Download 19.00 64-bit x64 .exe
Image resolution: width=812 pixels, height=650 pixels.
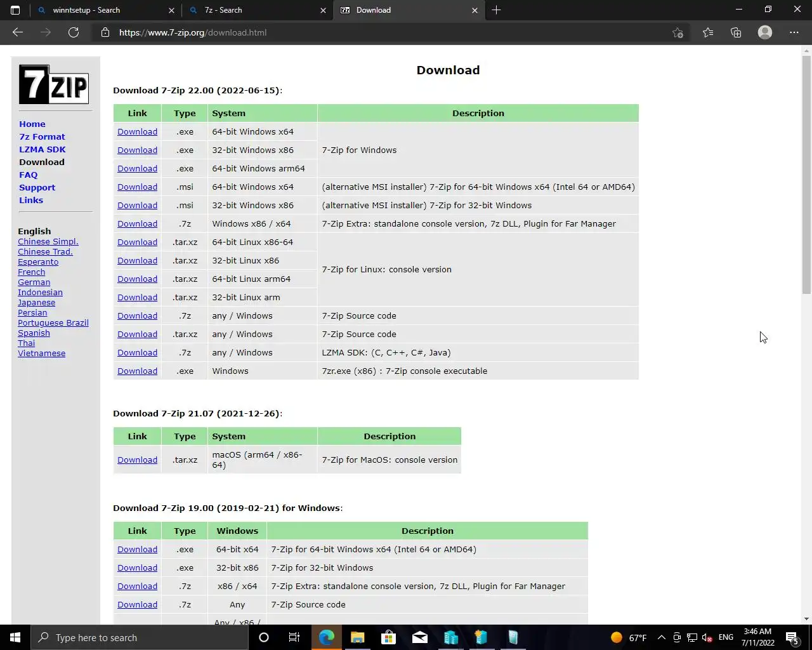click(137, 549)
